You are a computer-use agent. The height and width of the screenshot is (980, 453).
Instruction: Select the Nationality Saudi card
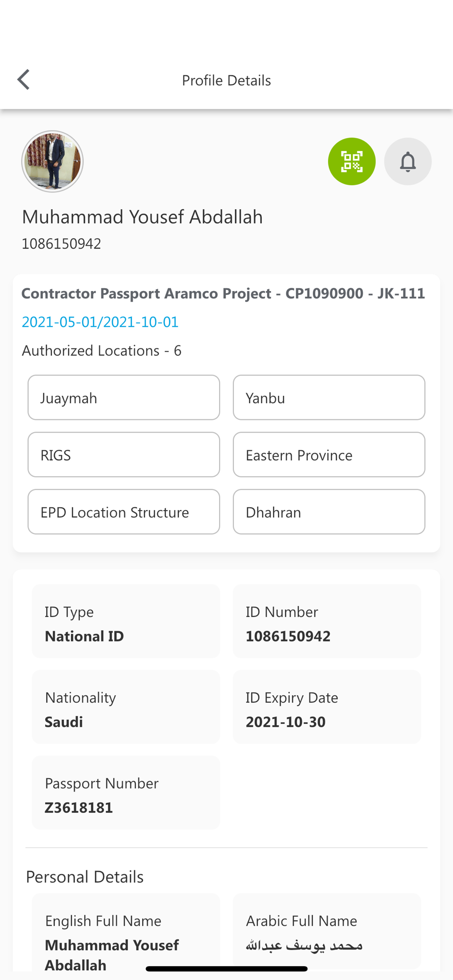pos(126,707)
